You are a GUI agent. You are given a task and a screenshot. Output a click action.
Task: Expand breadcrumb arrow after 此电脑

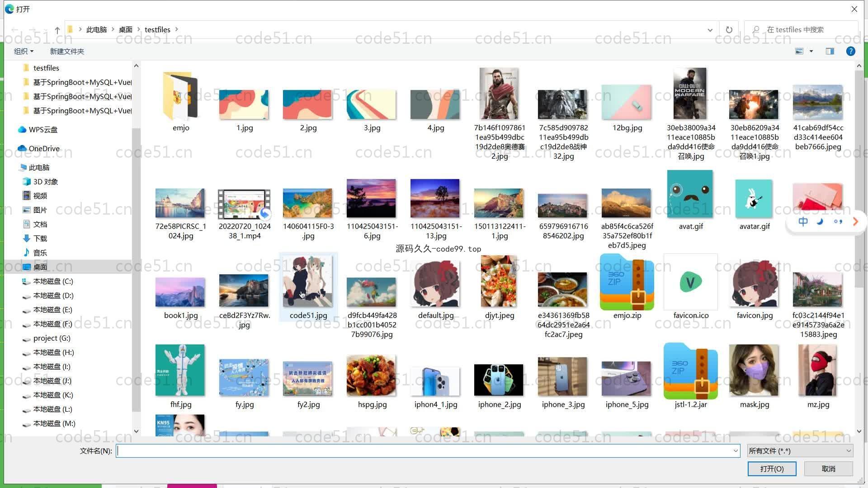tap(113, 30)
